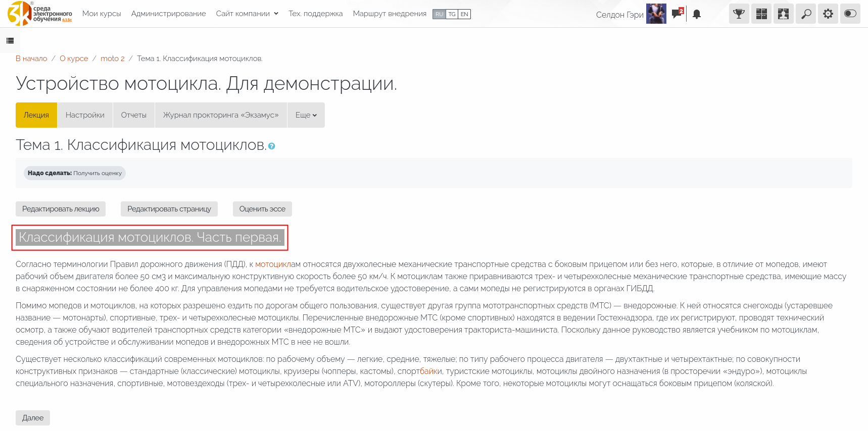Viewport: 868px width, 431px height.
Task: Toggle the side navigation drawer list icon
Action: pos(10,41)
